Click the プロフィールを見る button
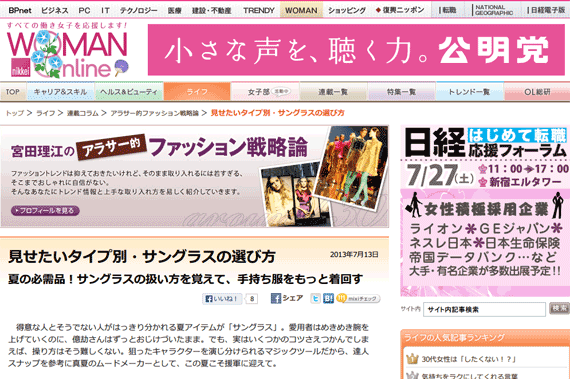This screenshot has height=379, width=570. click(45, 211)
